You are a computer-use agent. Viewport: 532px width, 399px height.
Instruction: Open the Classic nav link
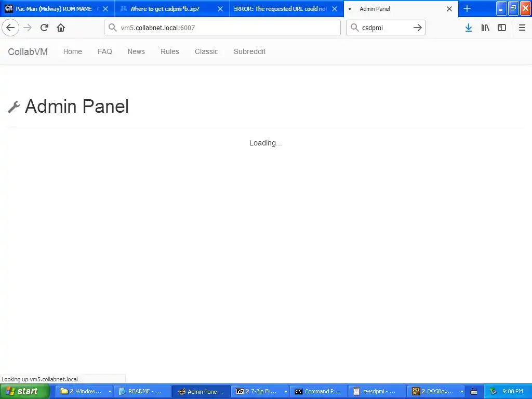[x=206, y=51]
